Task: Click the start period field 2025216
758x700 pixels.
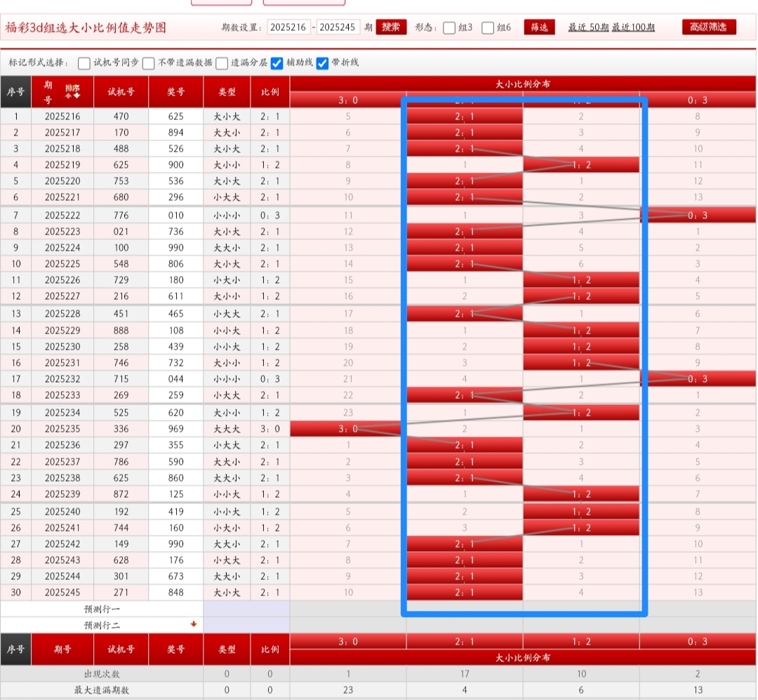Action: coord(288,27)
